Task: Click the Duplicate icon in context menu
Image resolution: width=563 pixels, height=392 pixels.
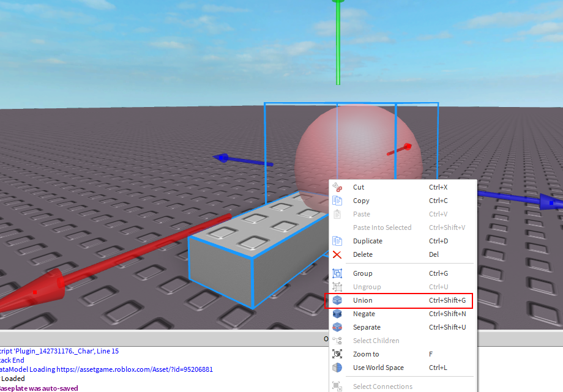Action: (337, 241)
